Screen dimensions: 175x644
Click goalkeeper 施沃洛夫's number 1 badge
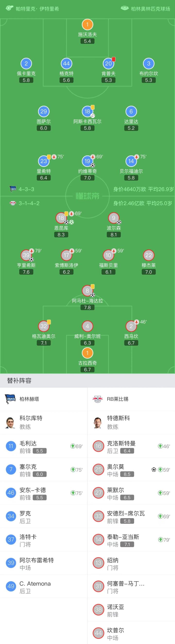tap(87, 25)
